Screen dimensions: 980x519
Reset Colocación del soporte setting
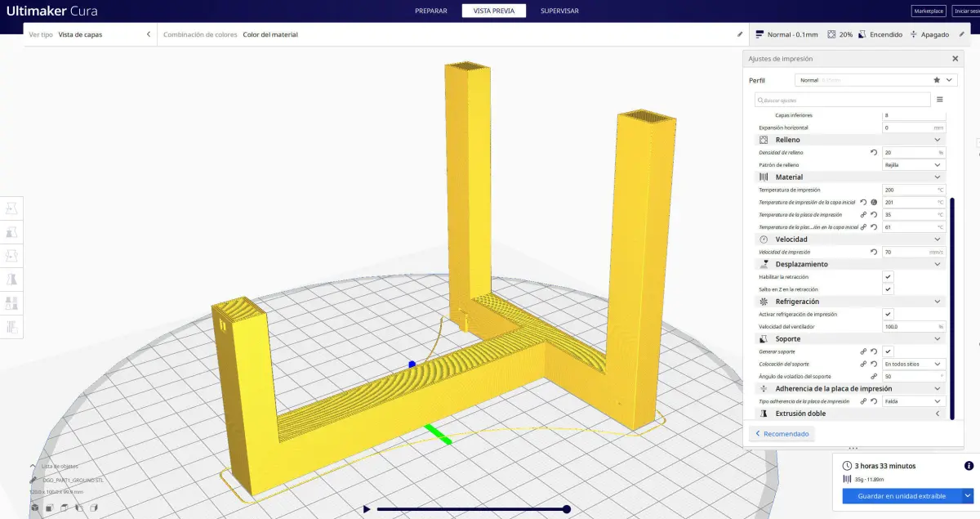(874, 364)
